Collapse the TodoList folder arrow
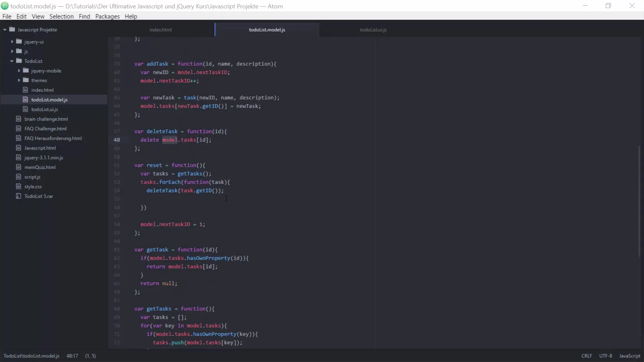Viewport: 644px width, 362px height. click(12, 61)
